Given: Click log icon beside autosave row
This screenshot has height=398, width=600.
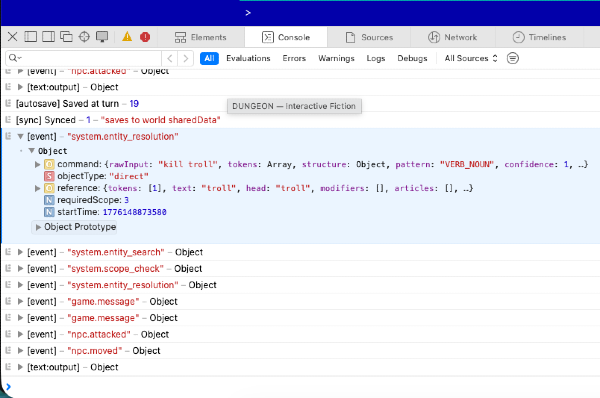Looking at the screenshot, I should pyautogui.click(x=8, y=103).
